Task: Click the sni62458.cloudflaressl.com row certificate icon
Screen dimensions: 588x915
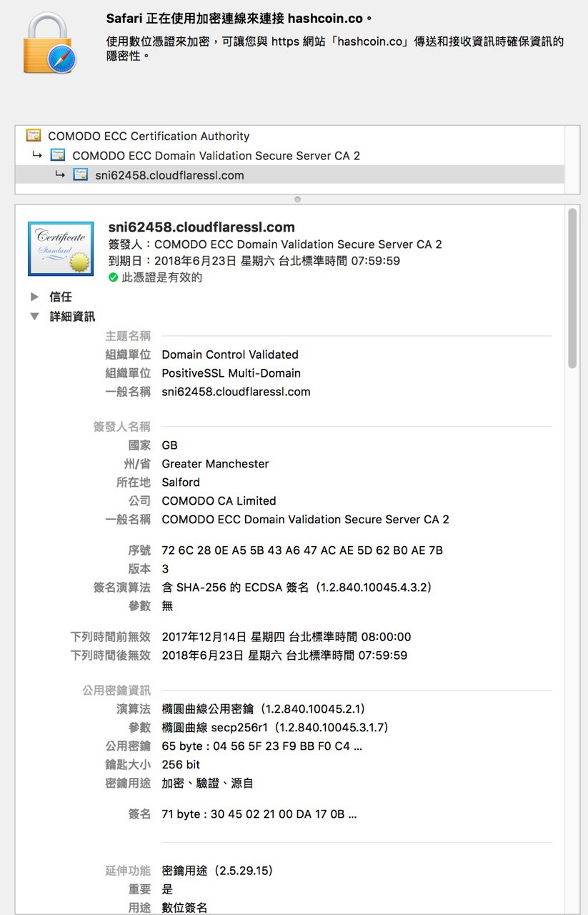Action: tap(81, 175)
